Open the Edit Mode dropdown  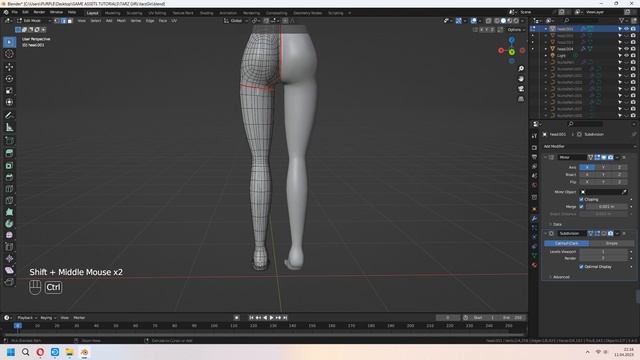coord(33,20)
